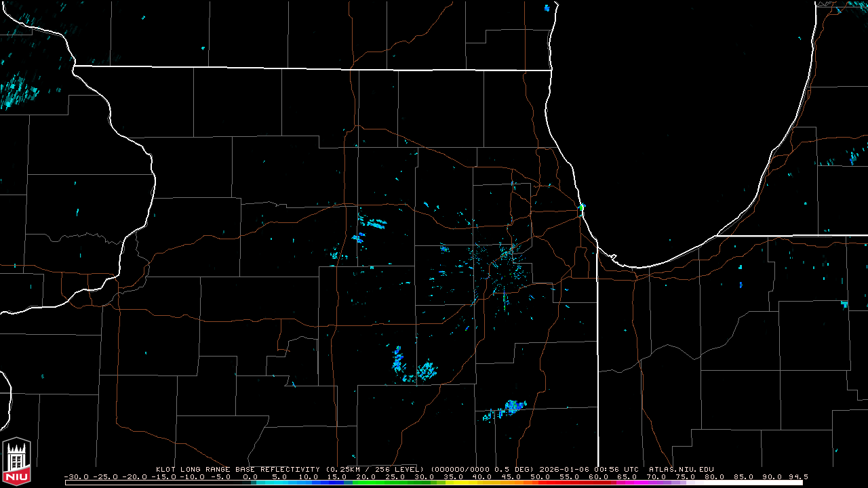Click the (0.25KM / 256 LEVEL) resolution text
This screenshot has width=868, height=488.
375,469
